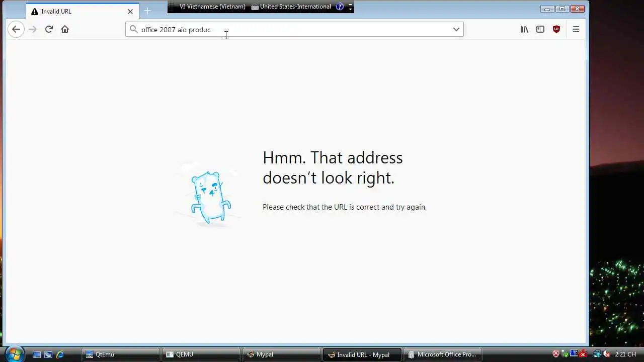Click Switch between windows quick launch icon
This screenshot has width=644, height=362.
coord(48,354)
